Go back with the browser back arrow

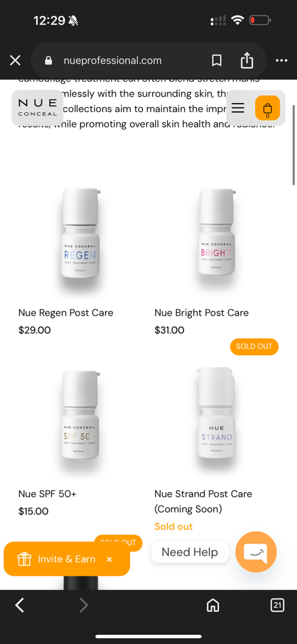[20, 605]
